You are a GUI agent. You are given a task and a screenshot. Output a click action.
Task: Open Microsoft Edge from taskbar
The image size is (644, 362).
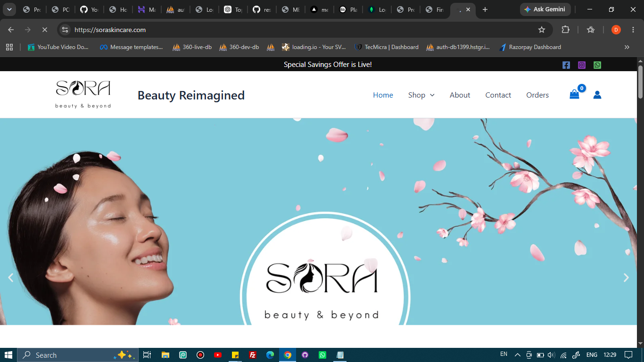point(270,355)
